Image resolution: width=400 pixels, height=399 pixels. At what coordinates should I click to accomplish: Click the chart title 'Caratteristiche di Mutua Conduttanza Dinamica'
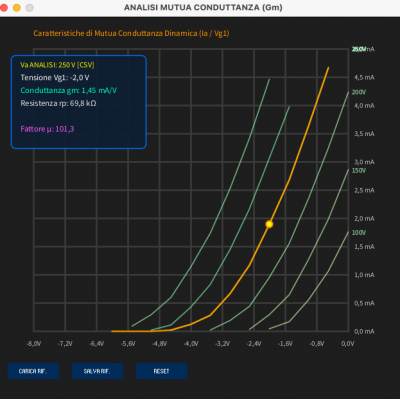(x=131, y=33)
